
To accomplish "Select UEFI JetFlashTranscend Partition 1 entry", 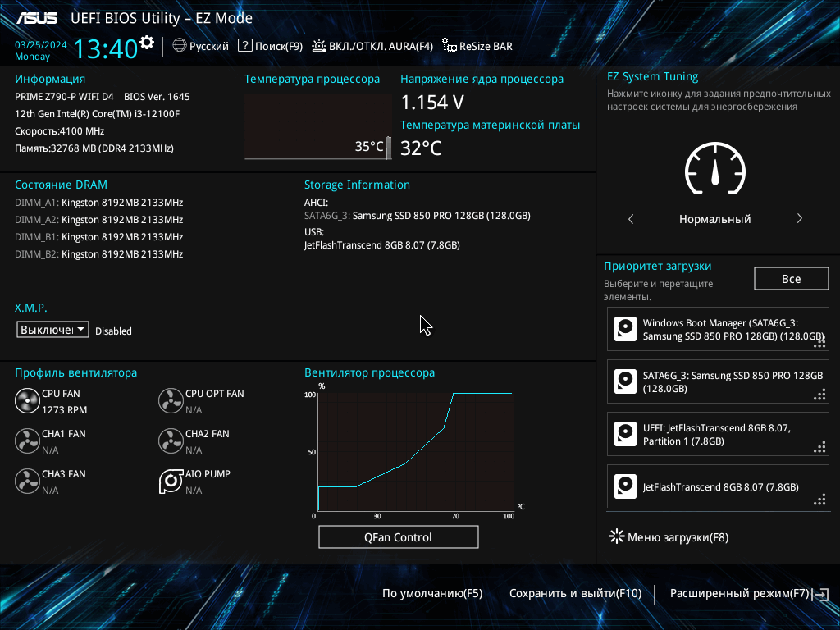I will tap(718, 435).
